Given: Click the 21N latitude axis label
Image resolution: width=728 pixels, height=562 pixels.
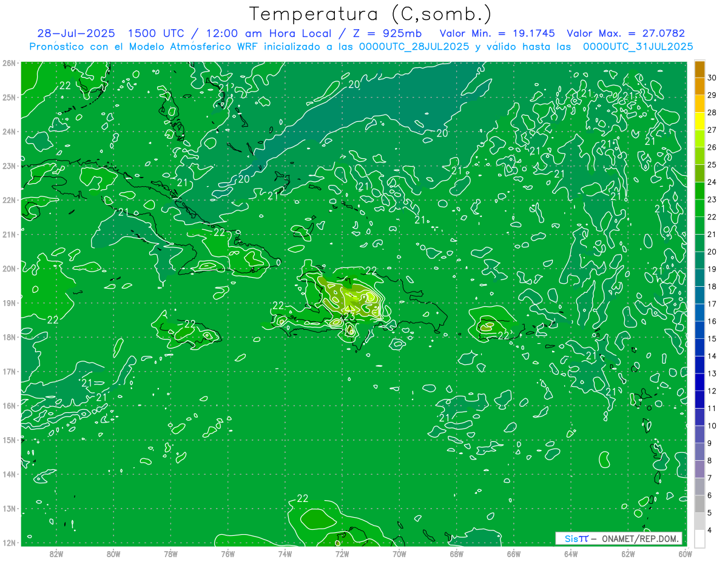Looking at the screenshot, I should coord(9,234).
